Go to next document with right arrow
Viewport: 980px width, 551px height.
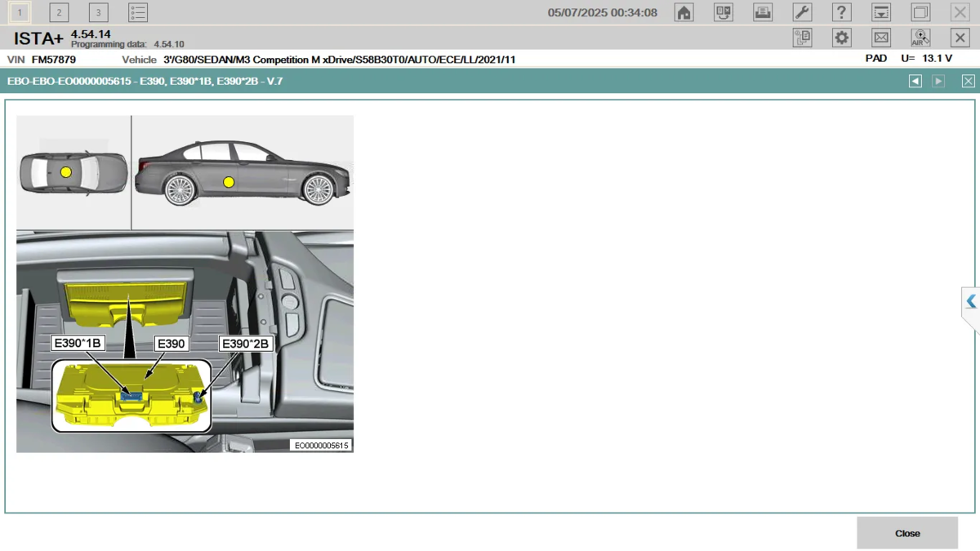(x=938, y=81)
